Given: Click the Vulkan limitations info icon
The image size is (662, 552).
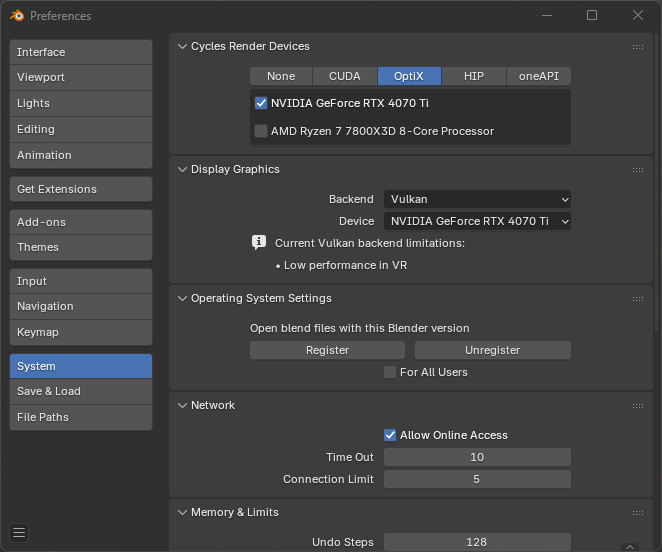Looking at the screenshot, I should click(x=259, y=243).
